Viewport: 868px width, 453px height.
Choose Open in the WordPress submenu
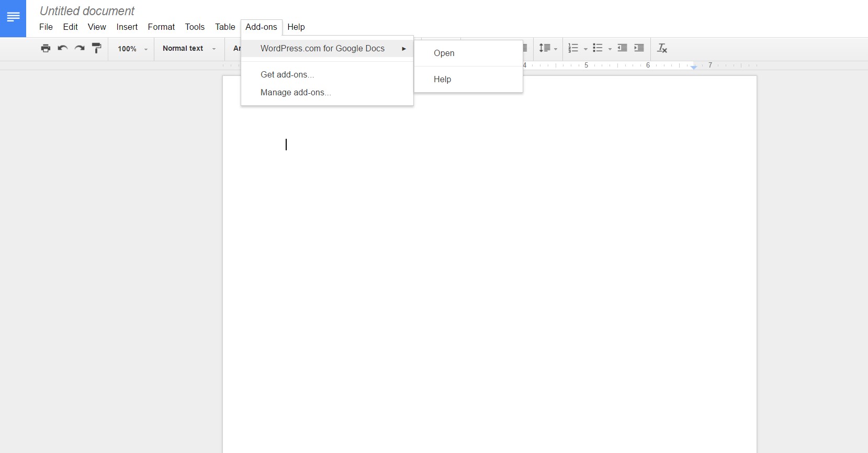click(468, 53)
